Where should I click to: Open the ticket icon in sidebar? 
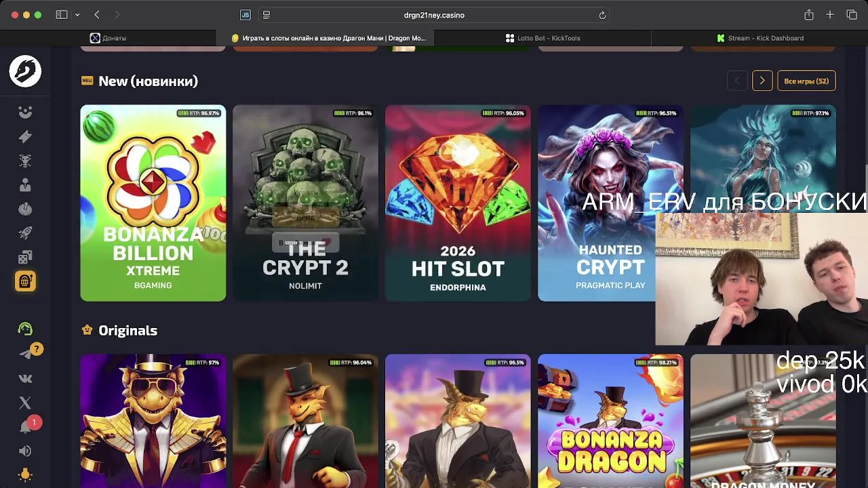[x=25, y=136]
